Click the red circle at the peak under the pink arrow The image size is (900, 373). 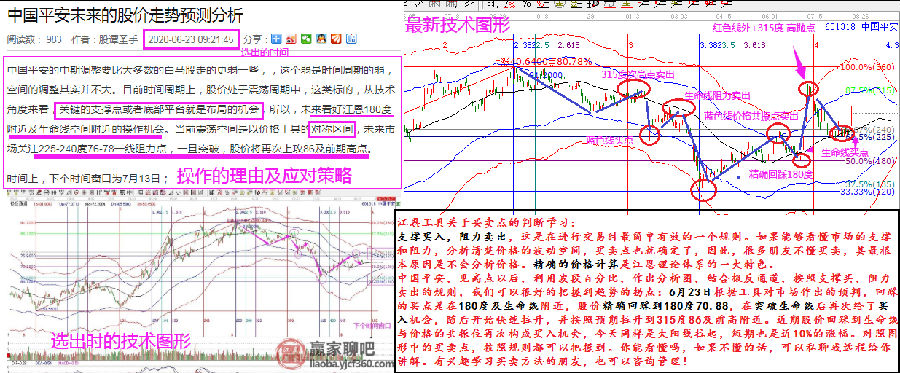click(809, 88)
